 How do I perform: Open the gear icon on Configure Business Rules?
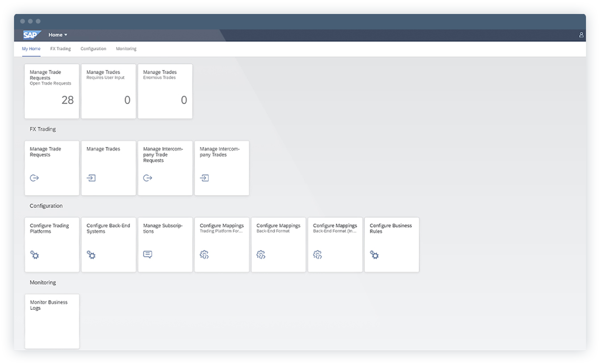pyautogui.click(x=374, y=255)
